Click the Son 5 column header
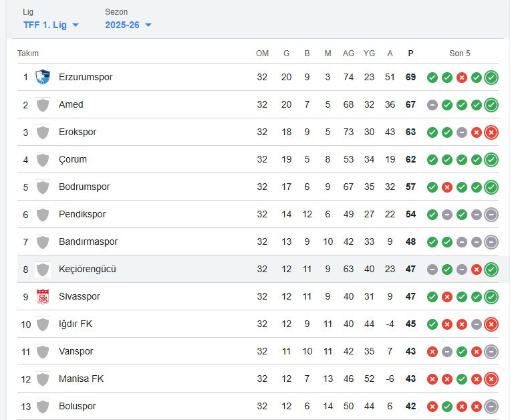The height and width of the screenshot is (420, 510). (x=460, y=54)
